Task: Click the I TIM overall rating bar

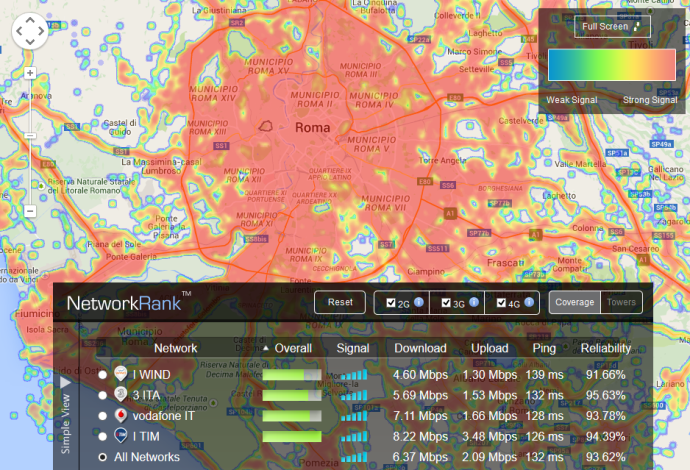Action: click(x=292, y=437)
